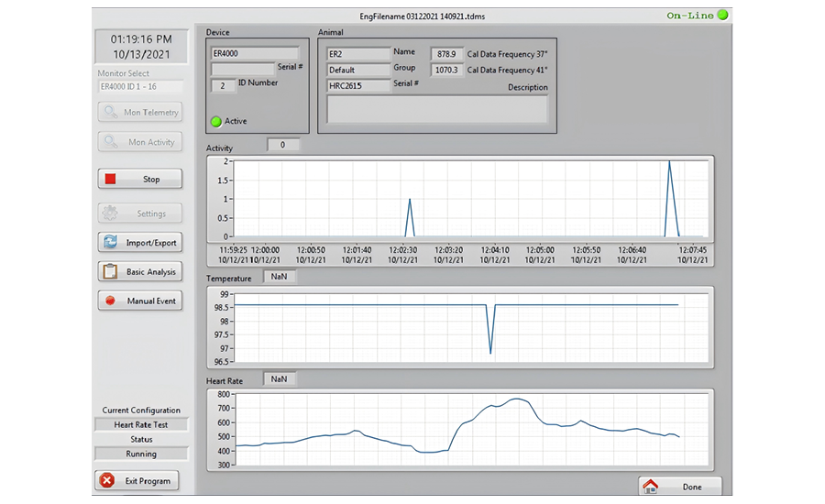The image size is (825, 504).
Task: Click the On-Line status text
Action: click(x=690, y=16)
